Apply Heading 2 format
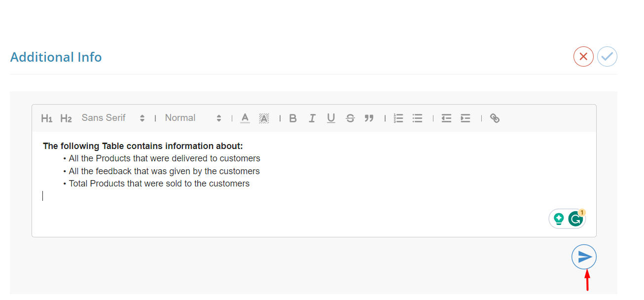 point(66,118)
